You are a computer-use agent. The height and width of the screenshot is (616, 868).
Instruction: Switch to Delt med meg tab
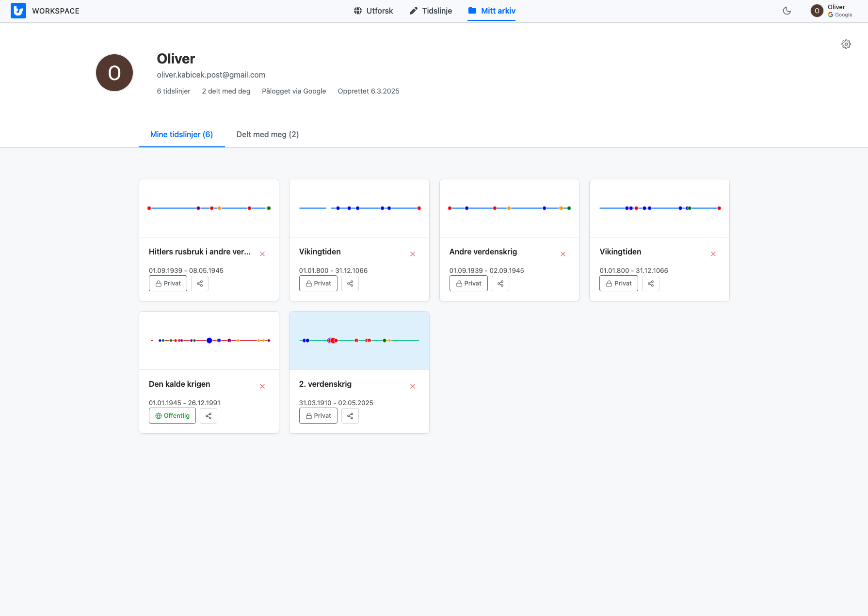click(x=267, y=134)
